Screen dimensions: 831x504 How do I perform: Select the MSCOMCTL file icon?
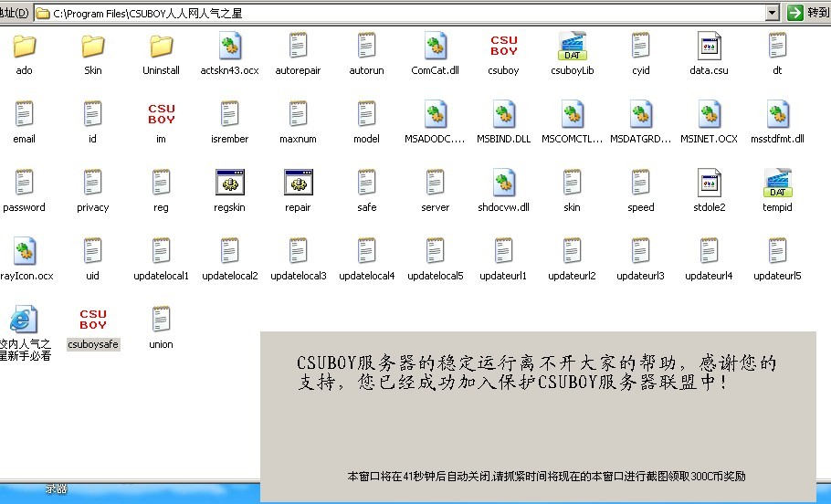pyautogui.click(x=572, y=115)
